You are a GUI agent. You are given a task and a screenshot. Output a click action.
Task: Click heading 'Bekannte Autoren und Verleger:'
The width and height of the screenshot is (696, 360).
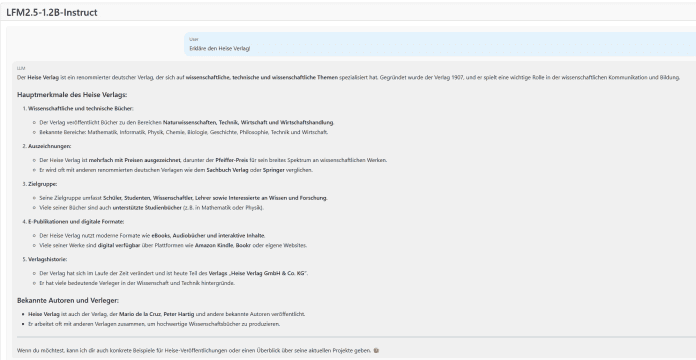pos(68,301)
